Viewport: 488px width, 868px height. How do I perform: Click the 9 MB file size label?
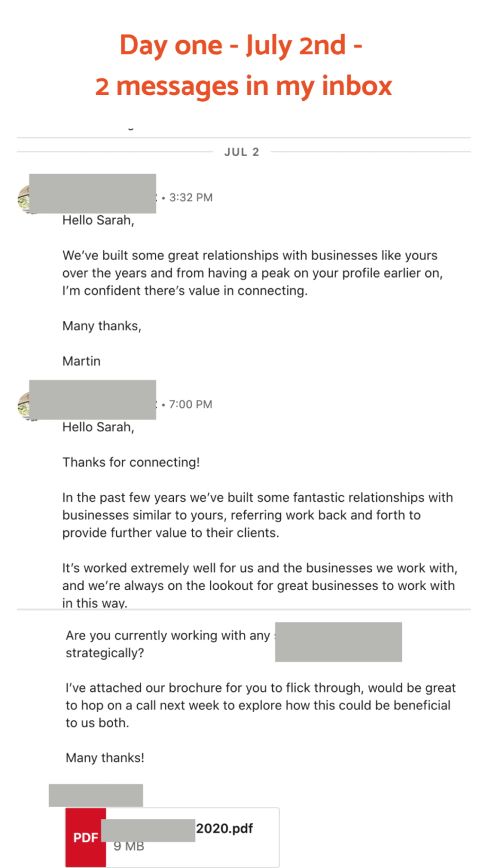(129, 846)
